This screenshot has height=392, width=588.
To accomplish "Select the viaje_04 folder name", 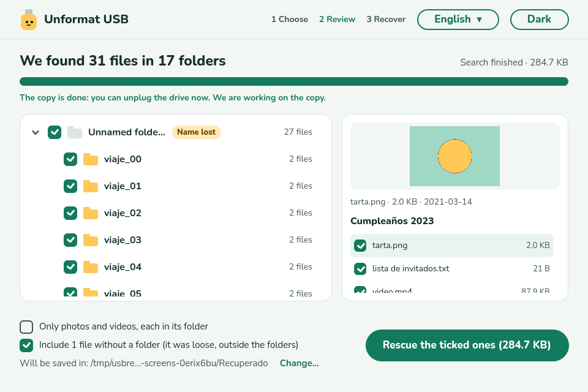I will pos(123,268).
